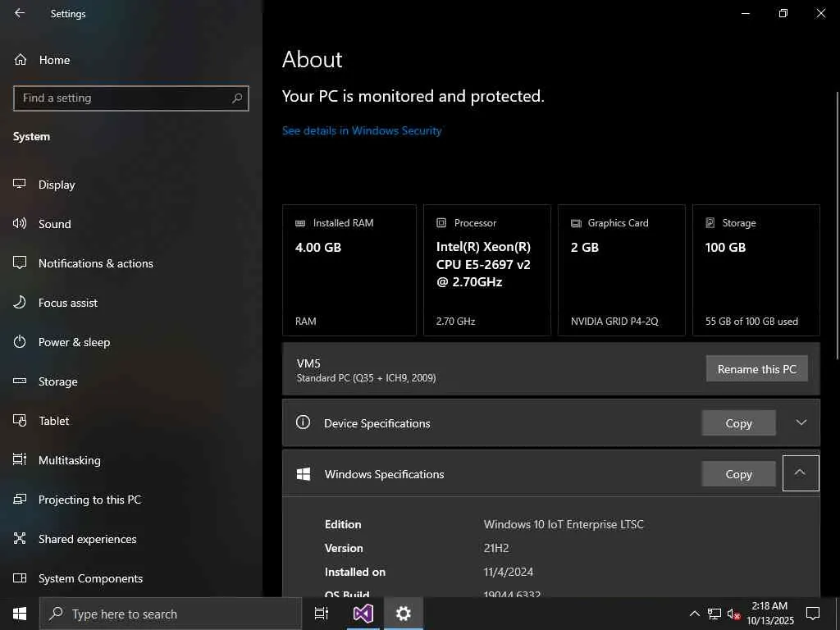Click the muted volume tray icon
The width and height of the screenshot is (840, 630).
tap(733, 614)
